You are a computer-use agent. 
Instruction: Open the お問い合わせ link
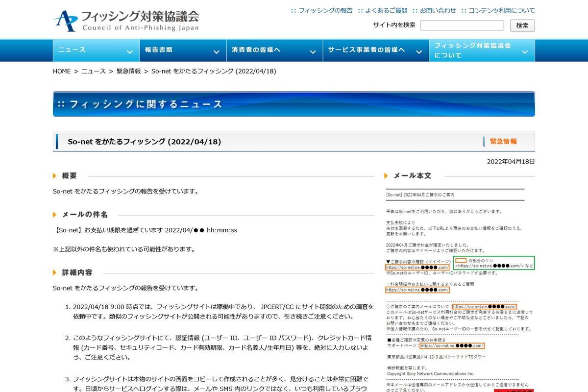(x=438, y=10)
